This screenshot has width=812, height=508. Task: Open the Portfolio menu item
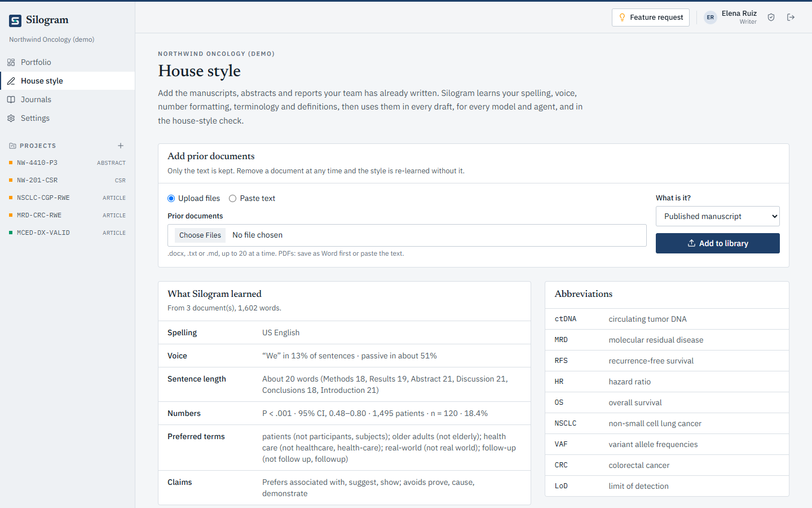pyautogui.click(x=68, y=62)
